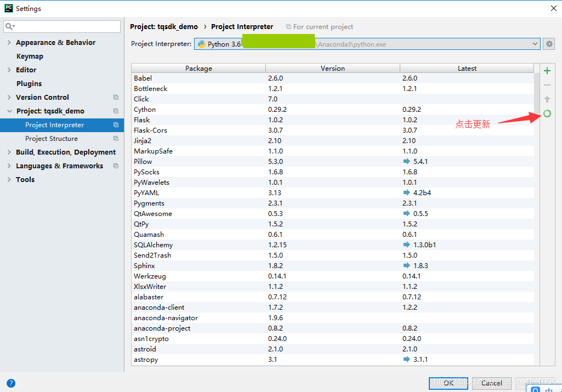Image resolution: width=562 pixels, height=392 pixels.
Task: Click the upgrade arrow beside astropy 3.1.1
Action: pos(406,359)
